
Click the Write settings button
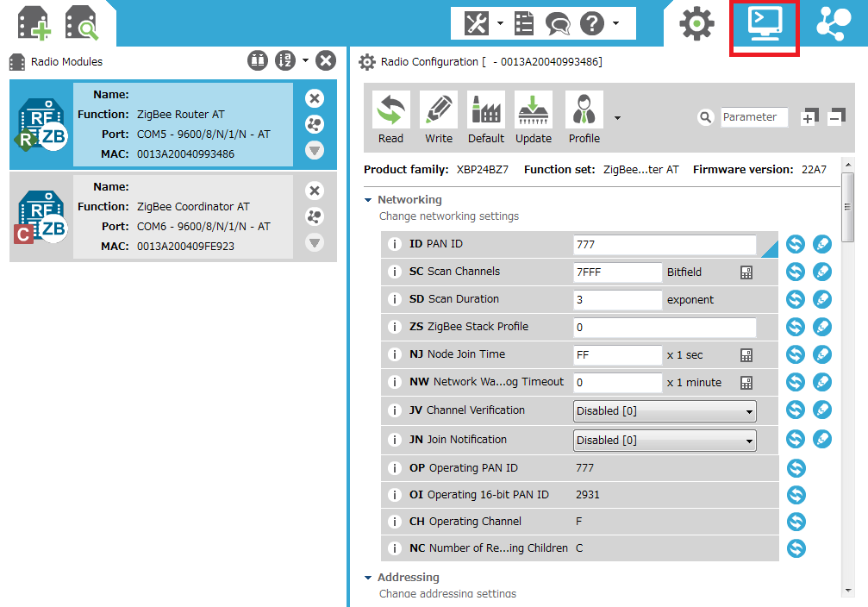pos(439,118)
